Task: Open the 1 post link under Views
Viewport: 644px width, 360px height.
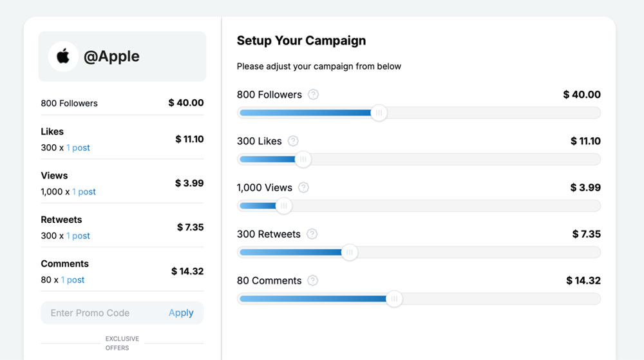Action: pyautogui.click(x=84, y=192)
